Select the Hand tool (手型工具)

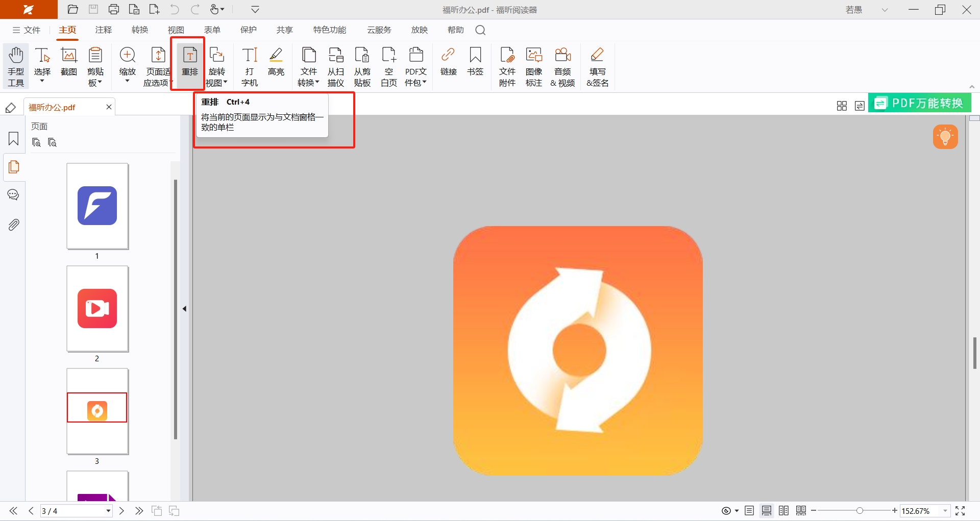pos(16,66)
